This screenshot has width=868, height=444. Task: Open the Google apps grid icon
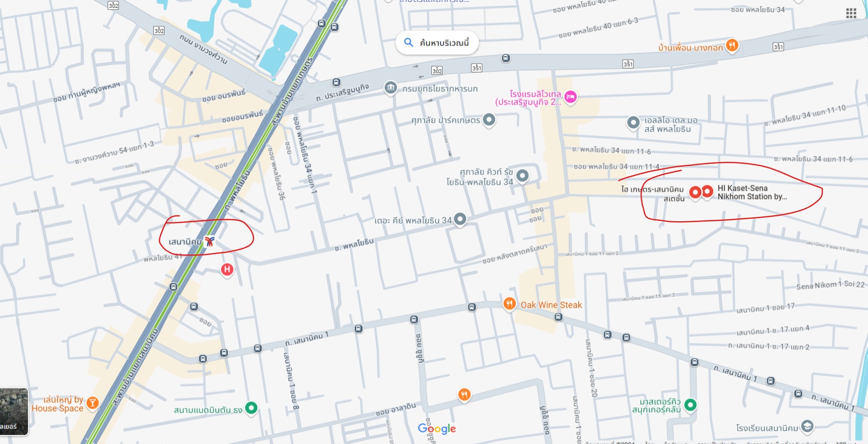pos(851,13)
